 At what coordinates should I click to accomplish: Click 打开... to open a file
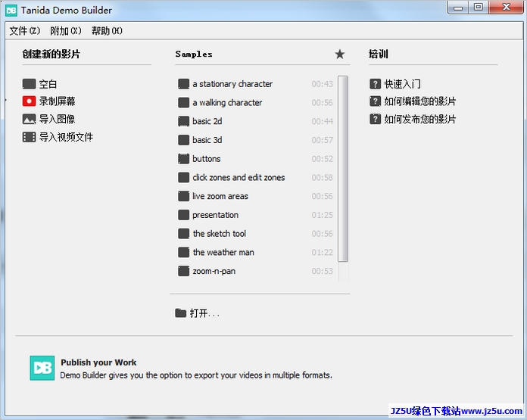coord(204,313)
